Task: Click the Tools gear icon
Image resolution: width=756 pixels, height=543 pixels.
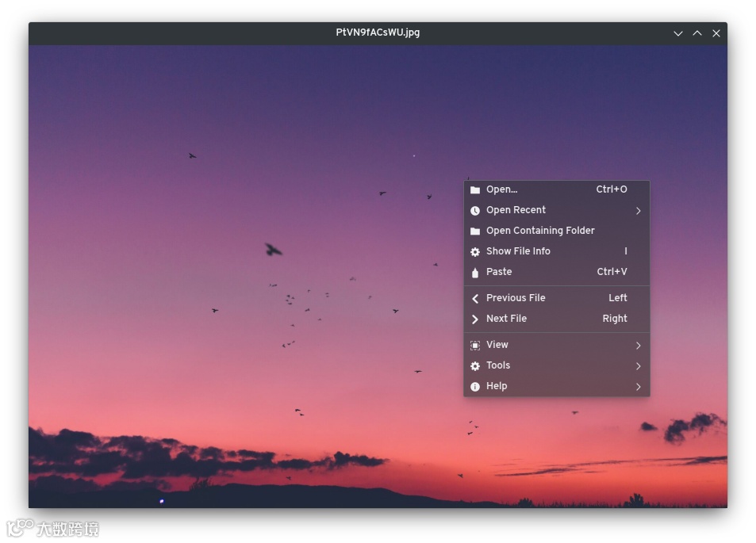Action: coord(474,365)
